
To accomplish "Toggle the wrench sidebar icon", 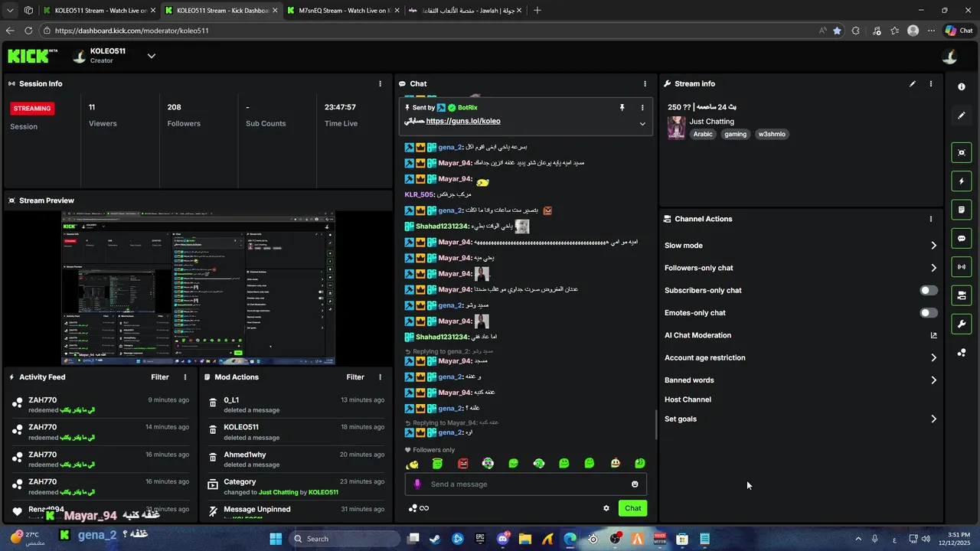I will click(x=962, y=324).
